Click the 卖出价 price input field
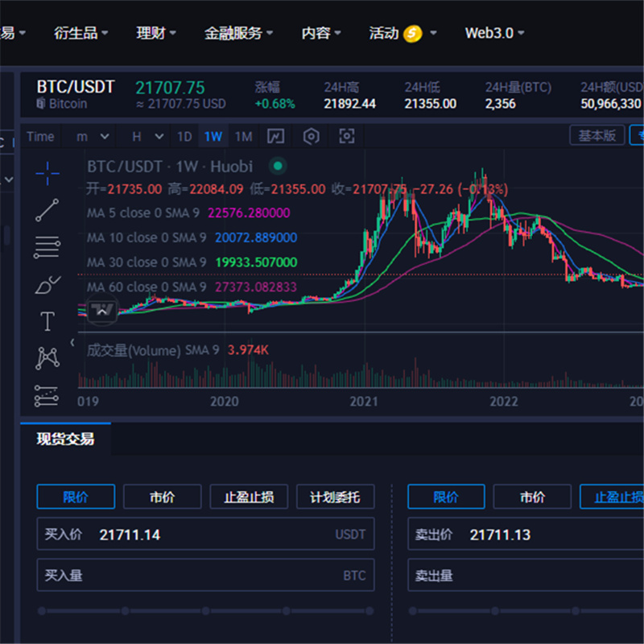The width and height of the screenshot is (644, 644). pos(526,534)
